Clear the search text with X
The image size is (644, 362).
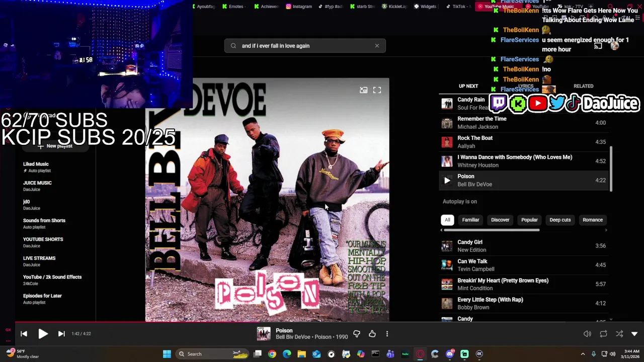point(377,46)
